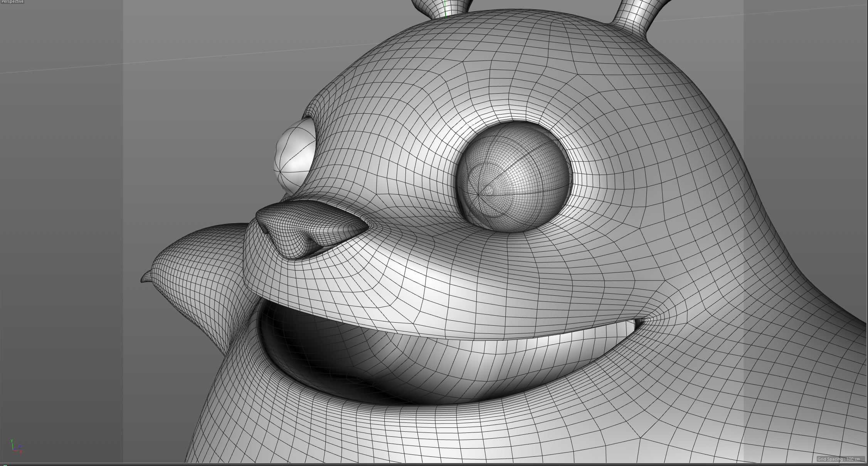The image size is (868, 466).
Task: Click the small green marker at bottom left
Action: pos(5,465)
